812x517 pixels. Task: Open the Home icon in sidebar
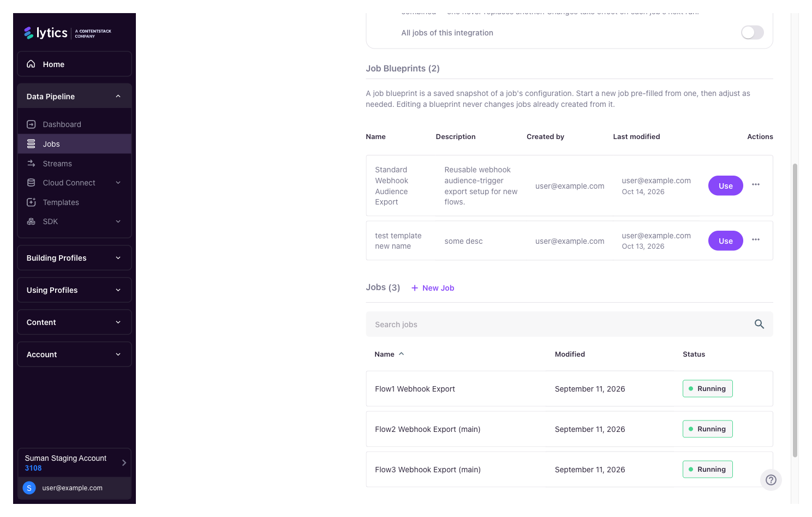coord(31,64)
